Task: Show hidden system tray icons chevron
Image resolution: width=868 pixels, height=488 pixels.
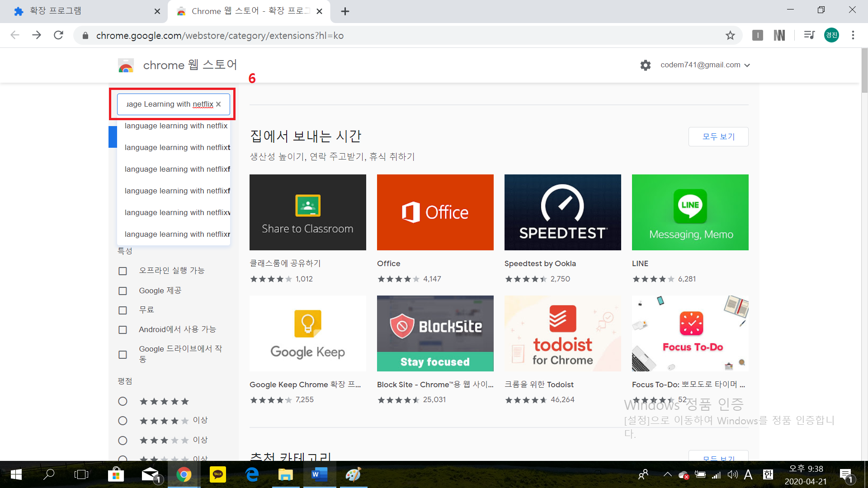Action: point(667,474)
